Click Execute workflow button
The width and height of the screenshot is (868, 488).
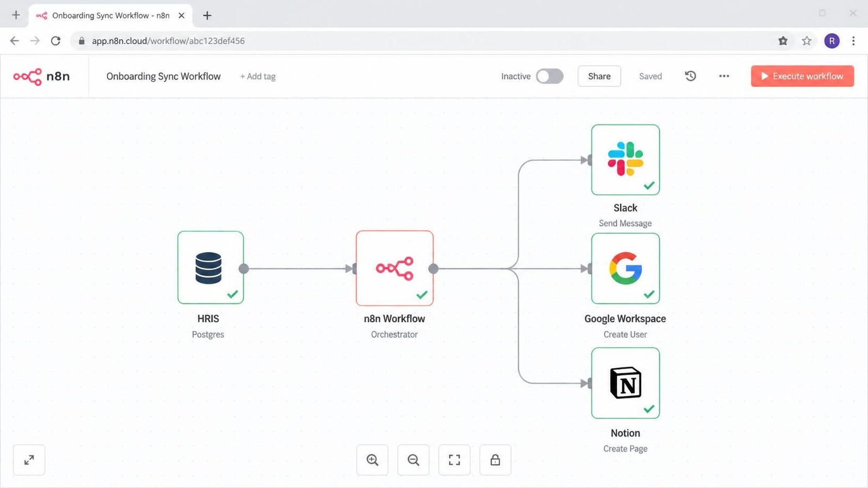click(x=802, y=76)
